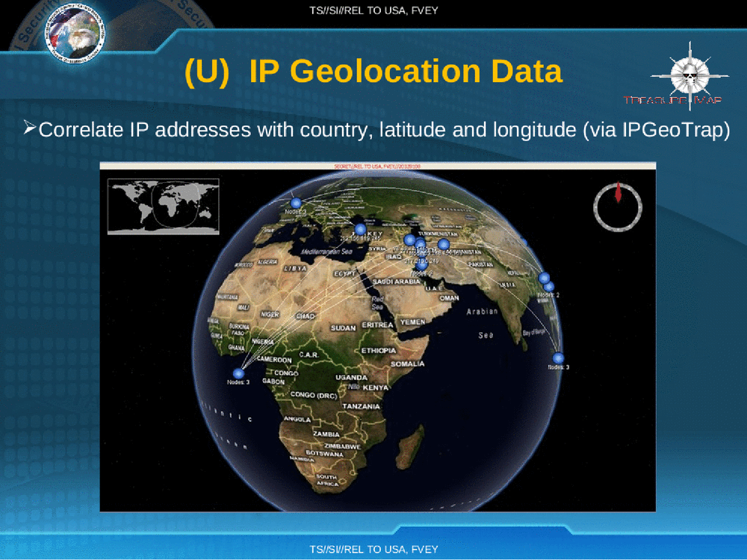This screenshot has height=560, width=747.
Task: Click the "SOUTH AFRICA" label
Action: pyautogui.click(x=327, y=480)
